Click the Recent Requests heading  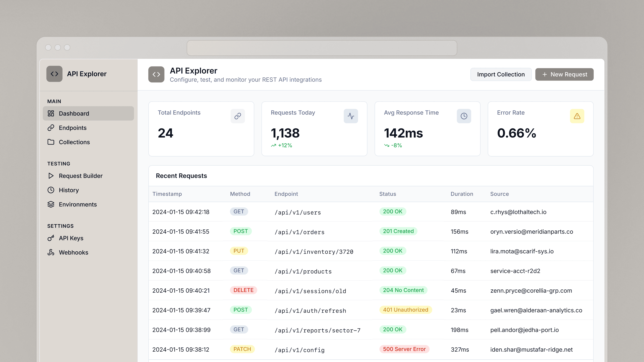click(x=181, y=176)
